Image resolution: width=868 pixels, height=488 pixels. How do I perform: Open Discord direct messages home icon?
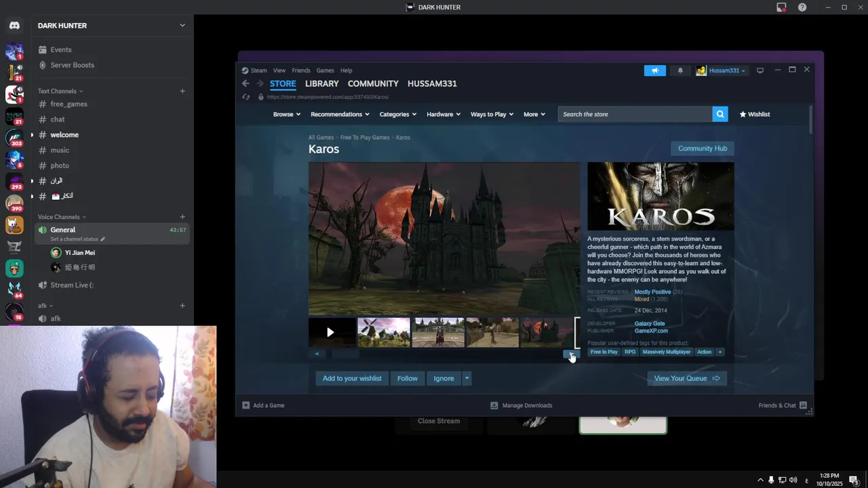[14, 26]
